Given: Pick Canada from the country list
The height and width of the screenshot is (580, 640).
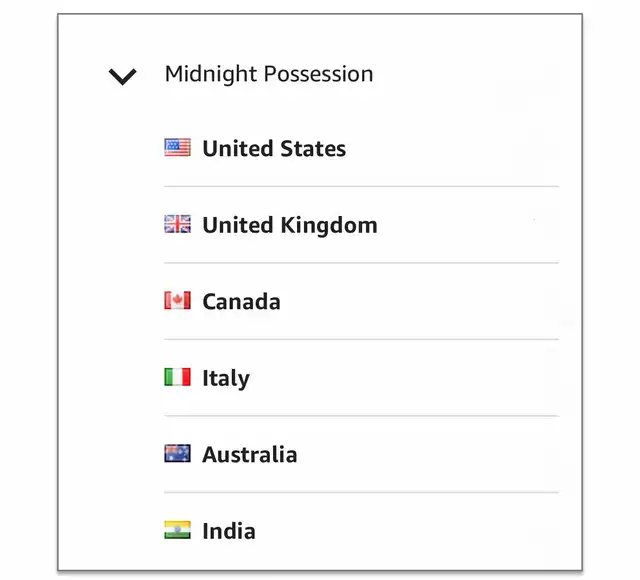Looking at the screenshot, I should pos(241,302).
